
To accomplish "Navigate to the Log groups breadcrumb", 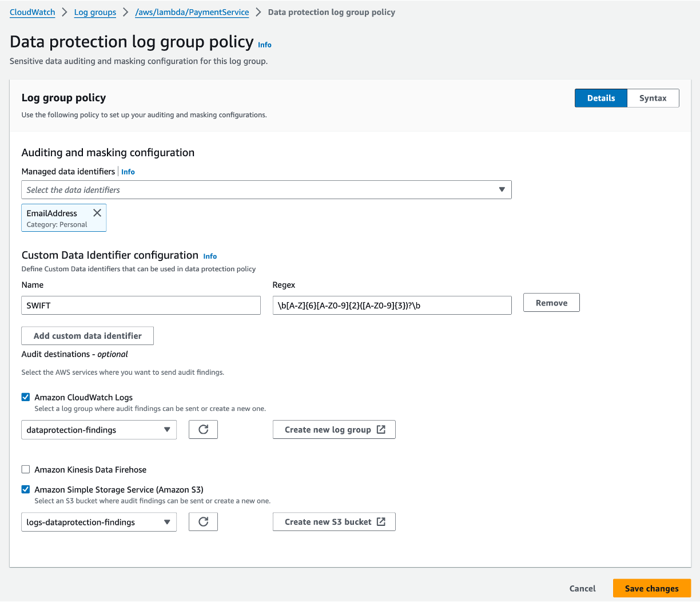I will tap(95, 11).
